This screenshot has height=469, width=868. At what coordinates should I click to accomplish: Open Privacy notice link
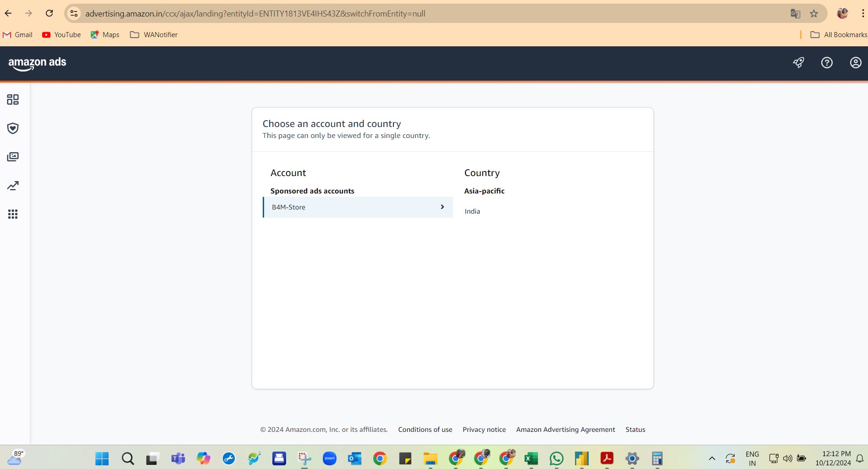pos(484,430)
